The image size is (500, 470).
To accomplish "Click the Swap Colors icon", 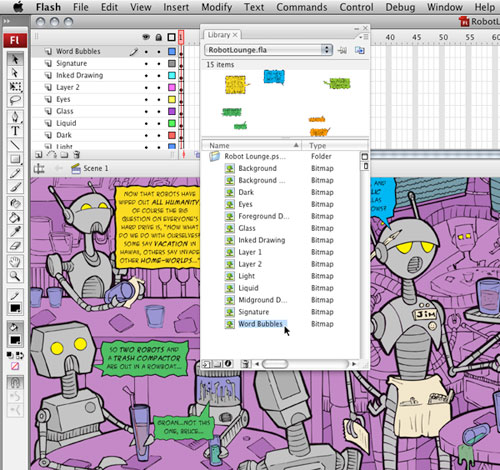I will 19,355.
